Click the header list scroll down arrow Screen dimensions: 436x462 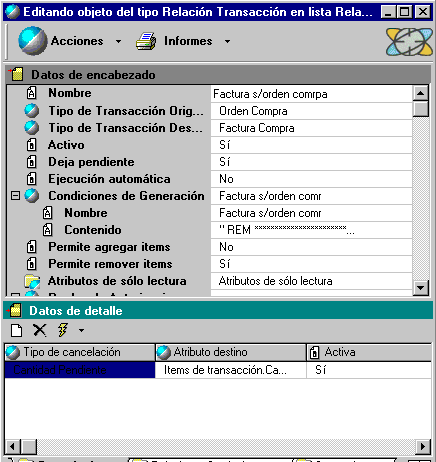click(421, 287)
